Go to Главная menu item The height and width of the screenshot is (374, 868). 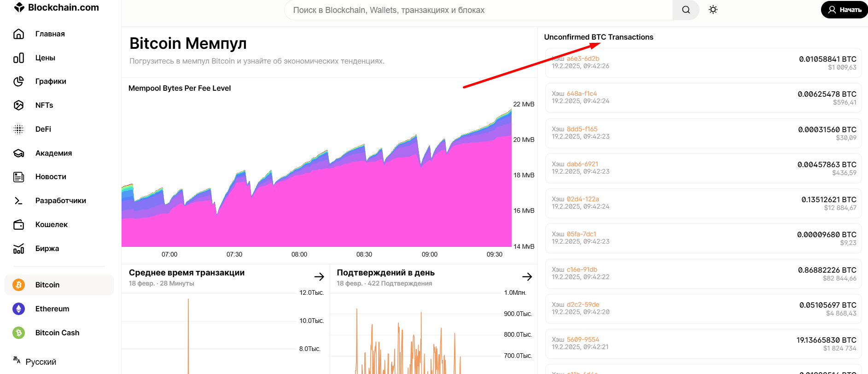[x=50, y=34]
